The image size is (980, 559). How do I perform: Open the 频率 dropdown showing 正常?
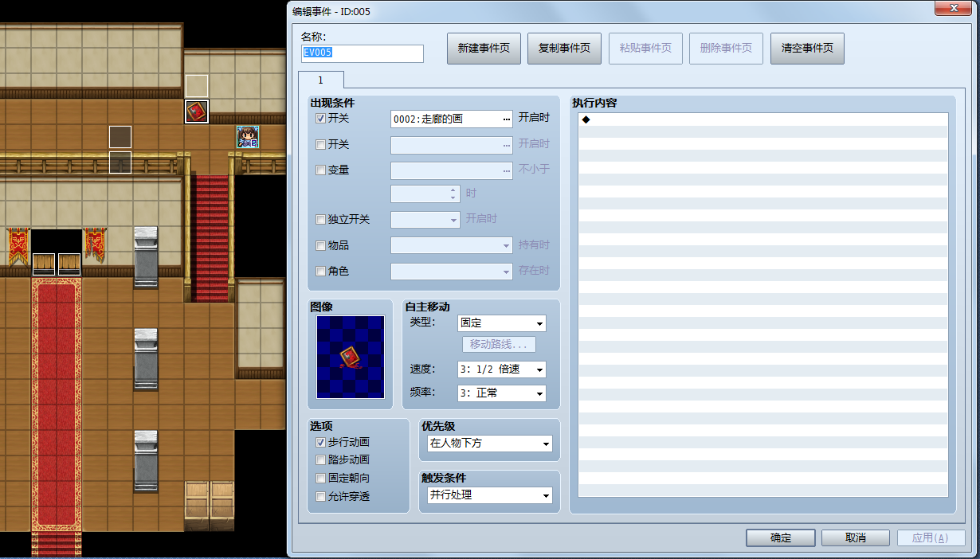tap(502, 393)
